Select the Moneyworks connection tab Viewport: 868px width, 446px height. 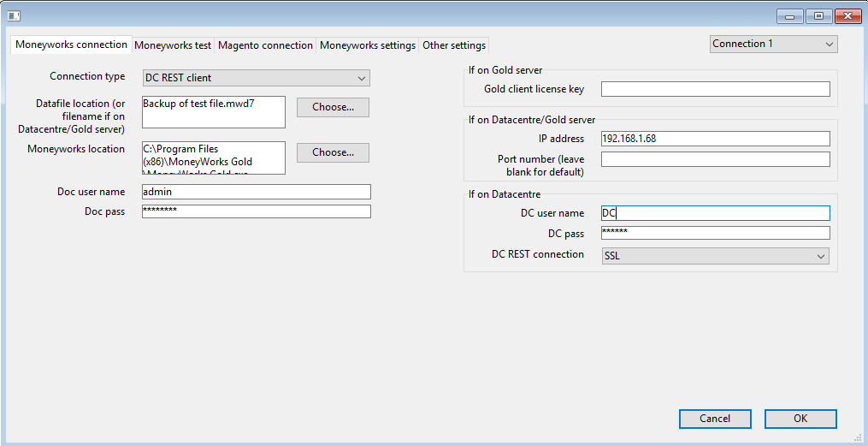(x=72, y=45)
